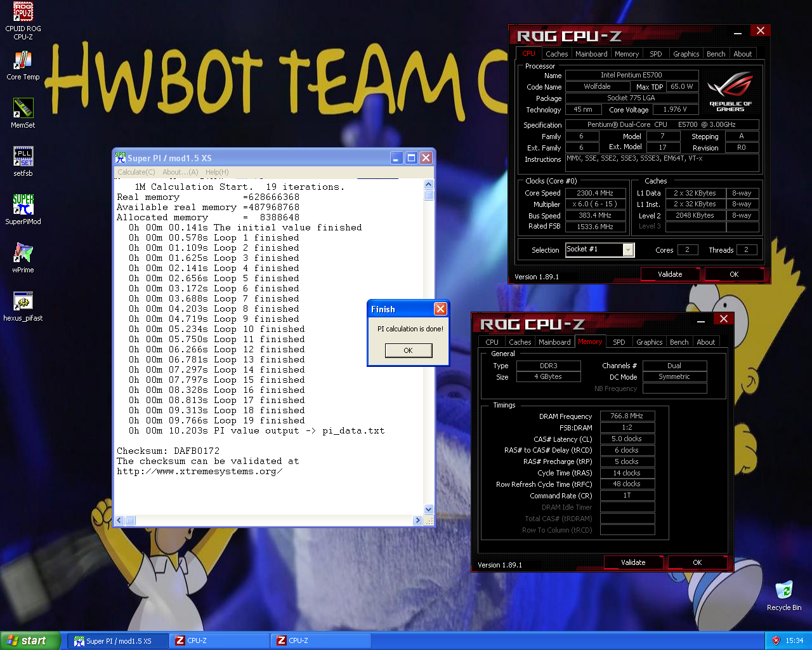Image resolution: width=812 pixels, height=650 pixels.
Task: Open the Calculate menu in Super PI
Action: [x=136, y=172]
